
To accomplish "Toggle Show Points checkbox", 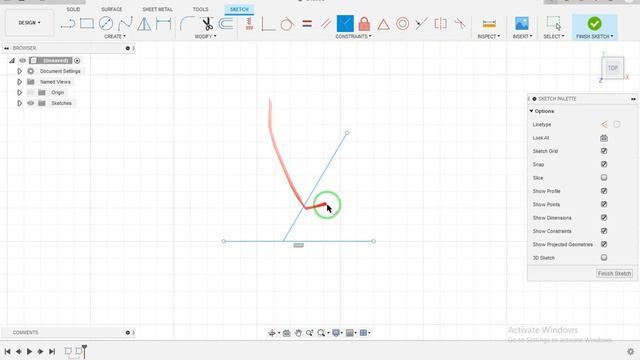I will click(604, 204).
